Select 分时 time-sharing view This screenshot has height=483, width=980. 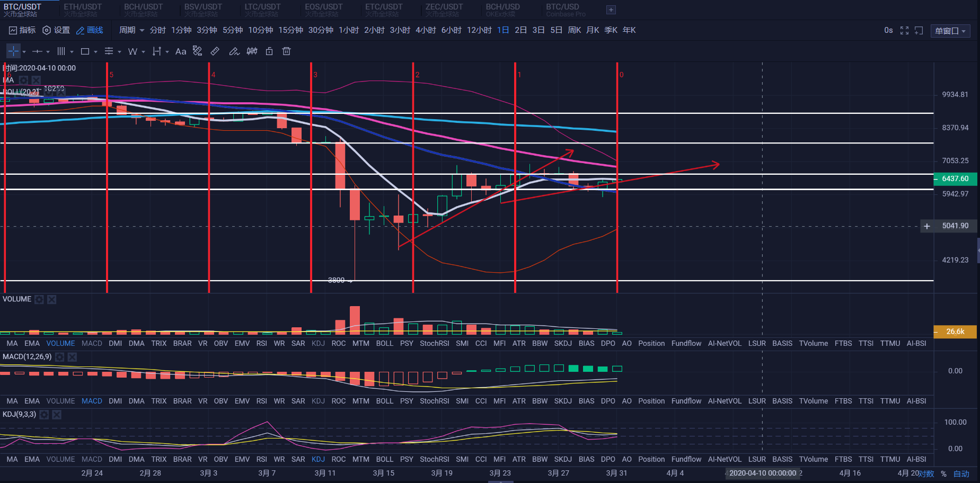[157, 30]
